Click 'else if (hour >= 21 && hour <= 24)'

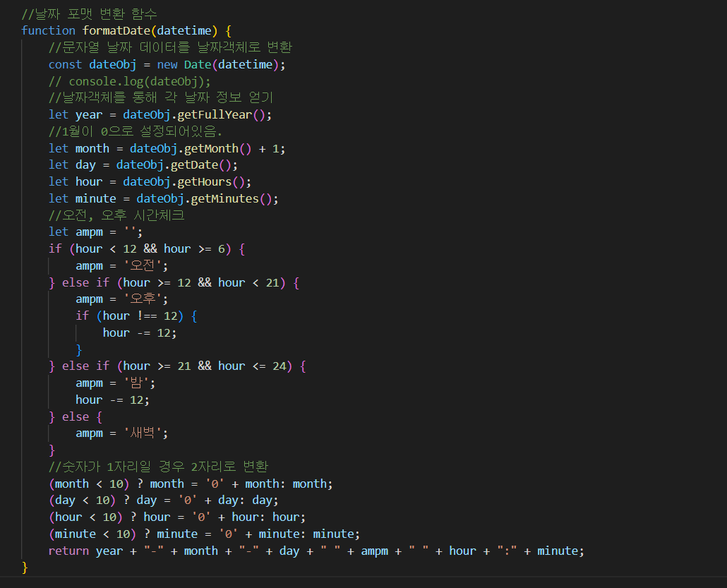[x=177, y=366]
